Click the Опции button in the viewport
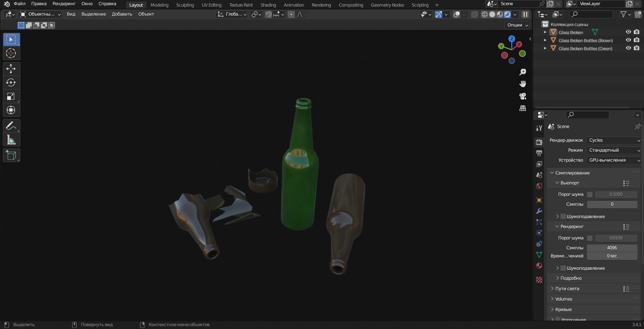This screenshot has width=644, height=329. point(516,25)
